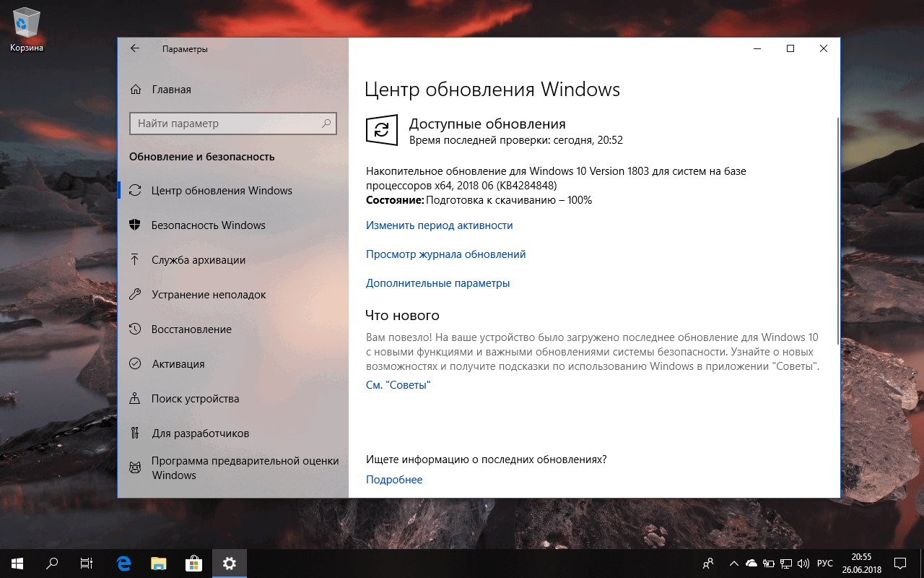Select the Активация checkmark icon
924x578 pixels.
tap(136, 363)
